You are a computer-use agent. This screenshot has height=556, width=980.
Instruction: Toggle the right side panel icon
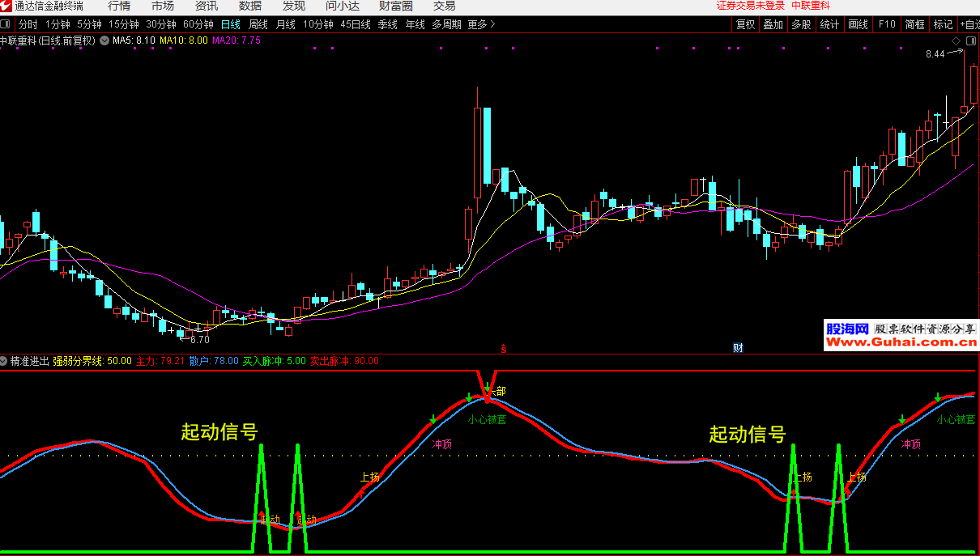[x=971, y=40]
